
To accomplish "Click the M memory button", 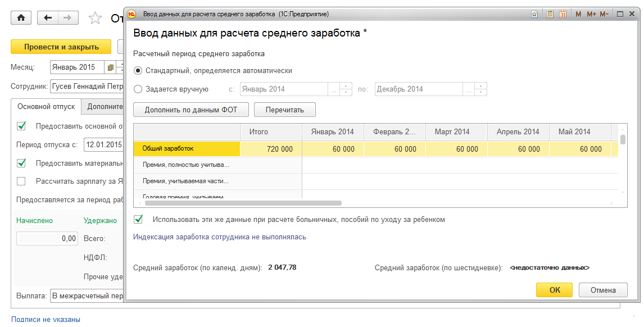I will pyautogui.click(x=578, y=14).
